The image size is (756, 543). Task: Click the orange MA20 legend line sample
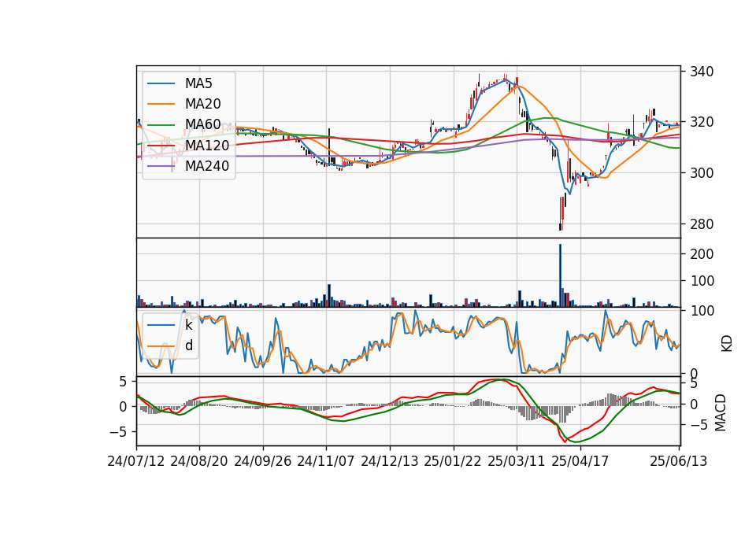pyautogui.click(x=161, y=104)
